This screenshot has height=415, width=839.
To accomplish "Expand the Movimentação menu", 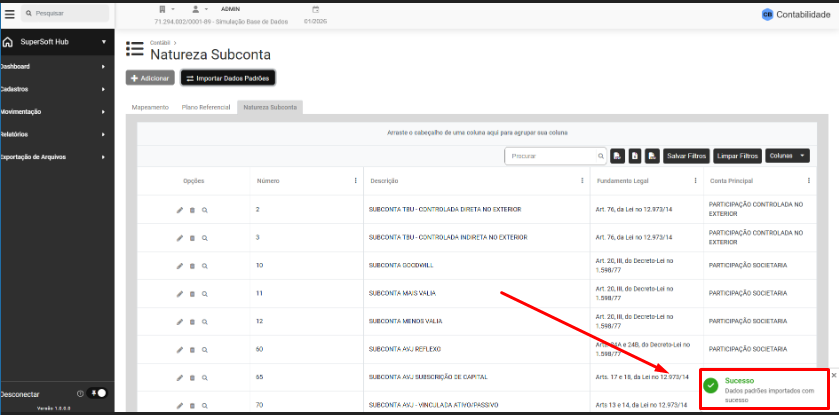I will tap(104, 112).
